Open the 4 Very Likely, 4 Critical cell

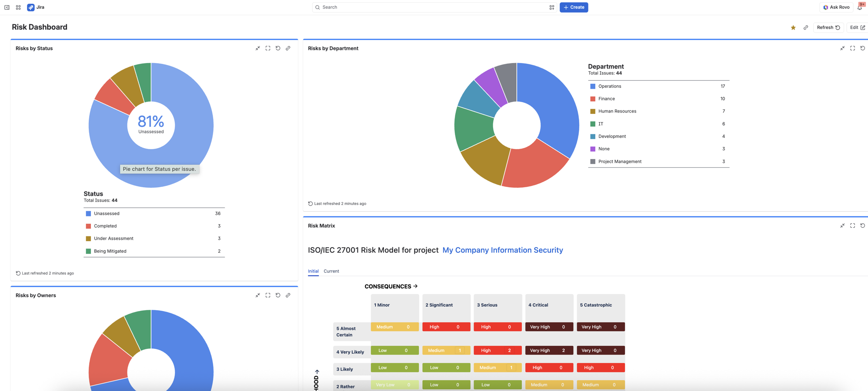549,351
